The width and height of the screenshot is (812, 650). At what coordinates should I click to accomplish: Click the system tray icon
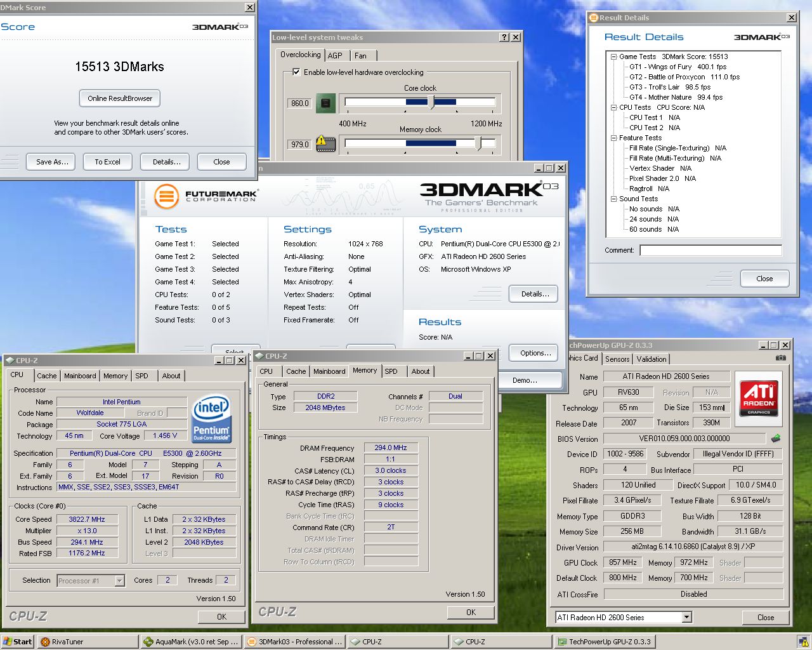tap(803, 642)
